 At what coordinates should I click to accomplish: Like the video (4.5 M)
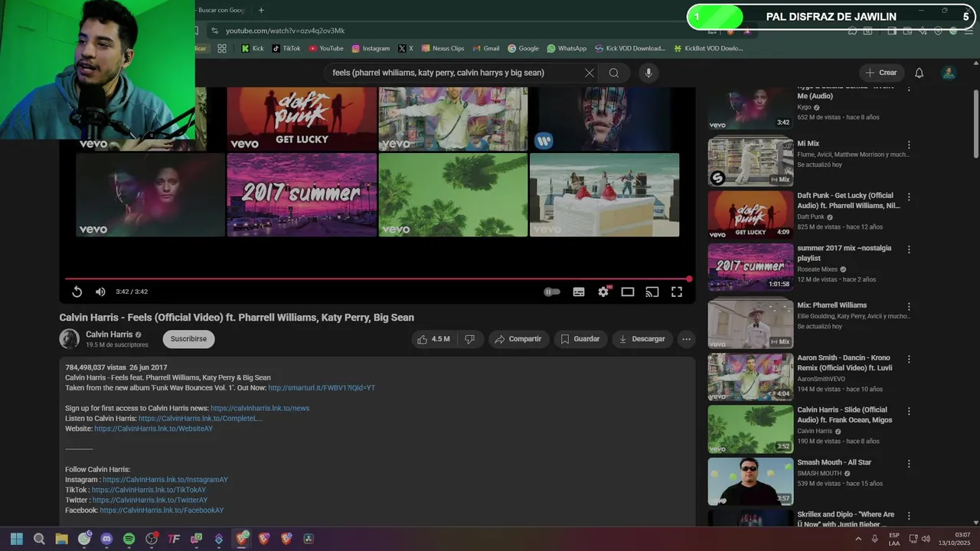click(x=433, y=339)
